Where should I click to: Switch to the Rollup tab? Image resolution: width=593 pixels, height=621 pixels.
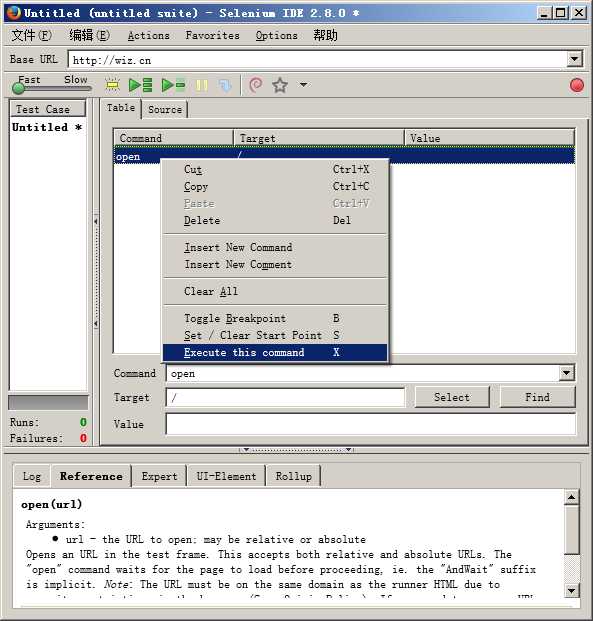(294, 476)
